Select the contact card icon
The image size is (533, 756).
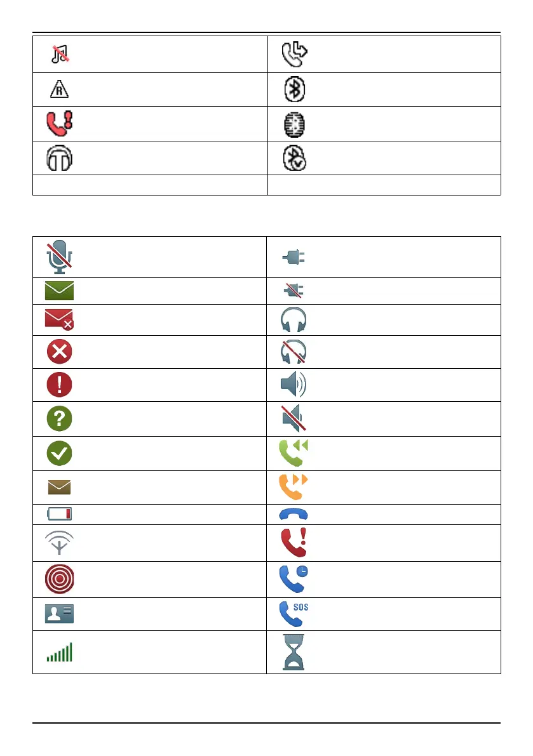point(59,614)
